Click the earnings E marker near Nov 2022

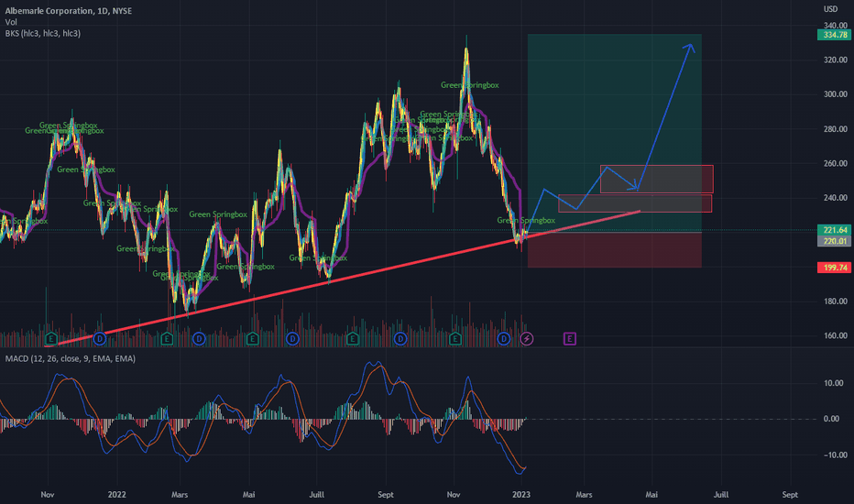(454, 339)
